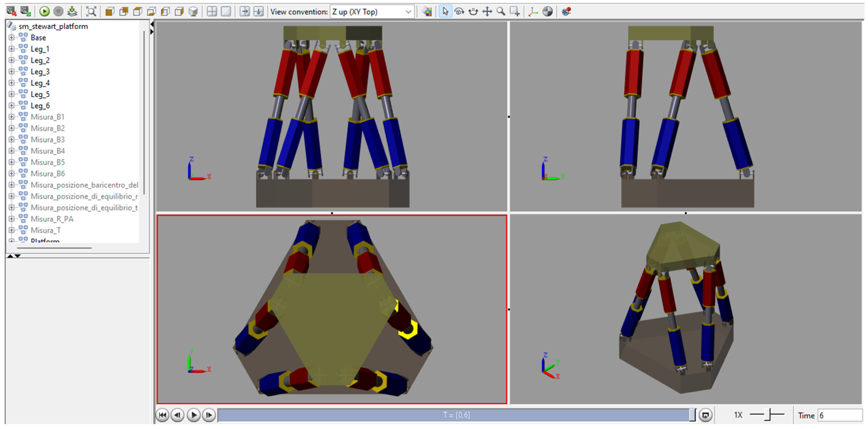Activate the Pan view tool
868x429 pixels.
point(487,11)
